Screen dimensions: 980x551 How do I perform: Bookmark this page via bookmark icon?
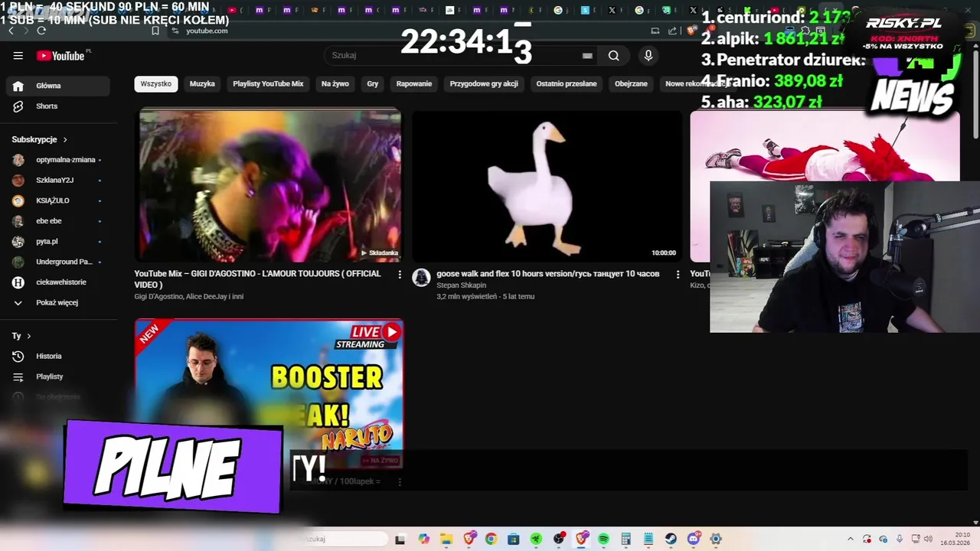pyautogui.click(x=155, y=31)
